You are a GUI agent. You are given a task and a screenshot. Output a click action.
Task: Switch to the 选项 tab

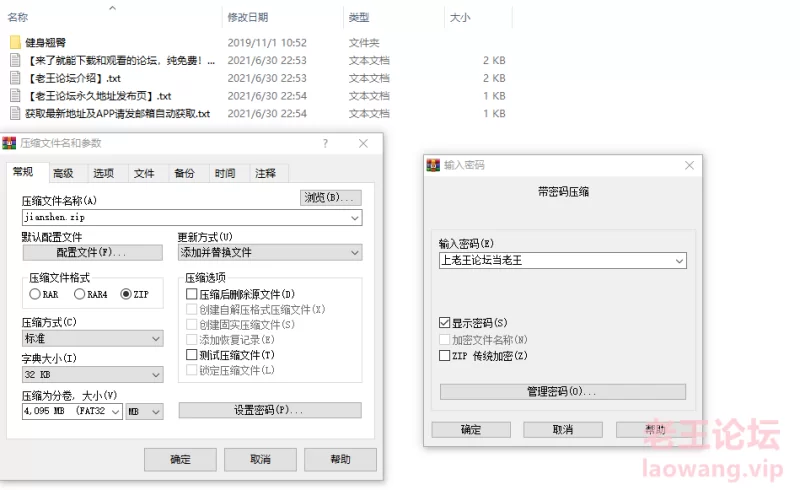104,174
